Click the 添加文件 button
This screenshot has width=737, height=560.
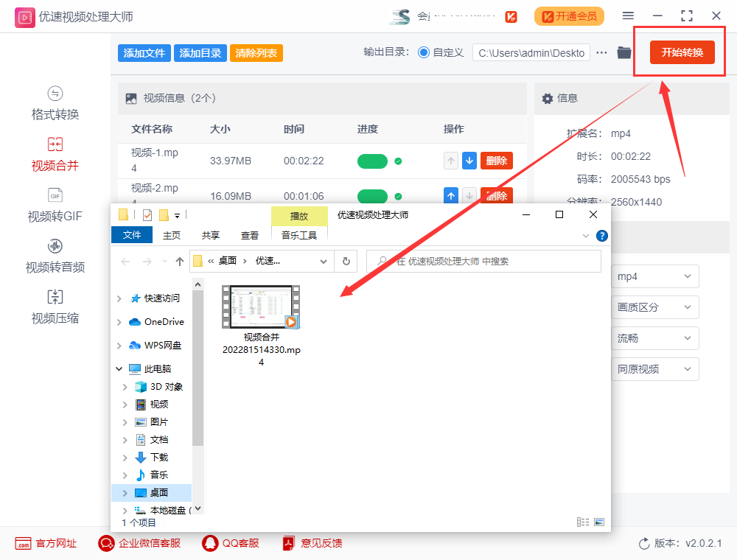(x=144, y=53)
